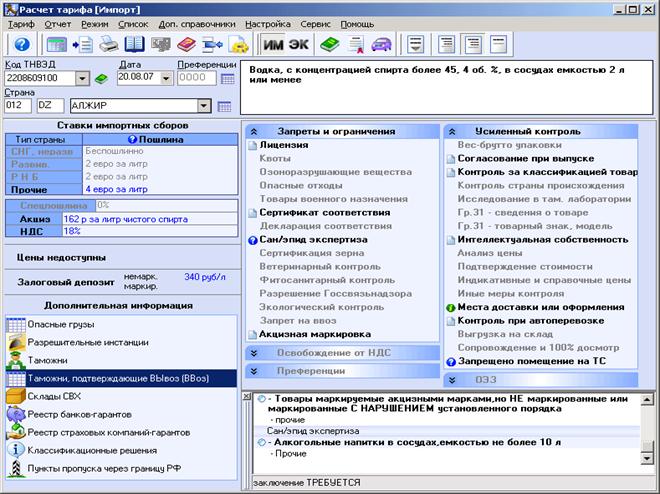Image resolution: width=660 pixels, height=494 pixels.
Task: Open Пункты пропуска через границу РФ
Action: pyautogui.click(x=121, y=468)
